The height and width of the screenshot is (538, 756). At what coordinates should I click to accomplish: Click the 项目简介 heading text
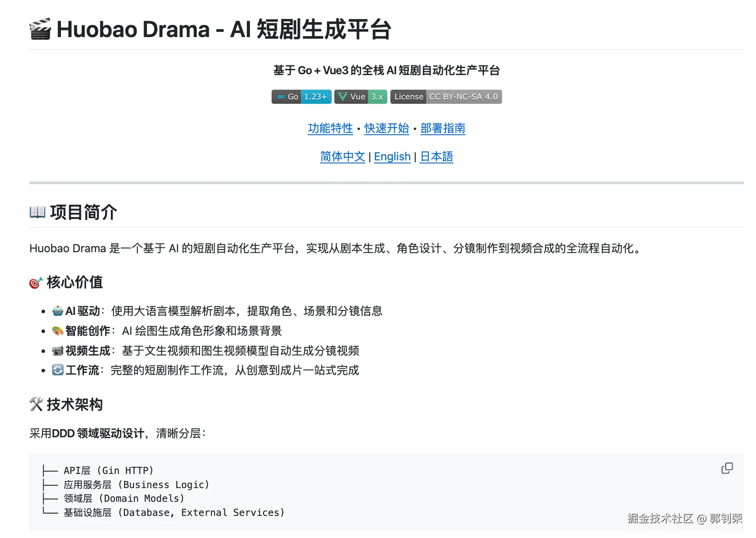click(83, 212)
